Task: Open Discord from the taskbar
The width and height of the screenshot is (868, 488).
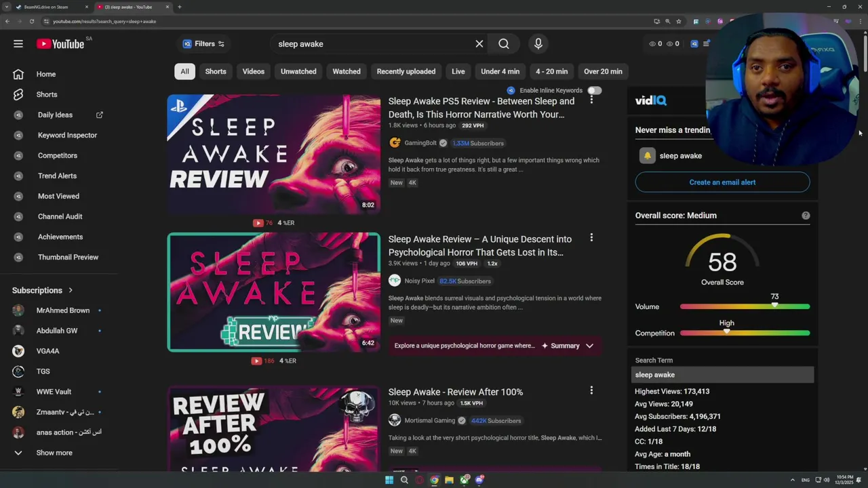Action: (479, 480)
